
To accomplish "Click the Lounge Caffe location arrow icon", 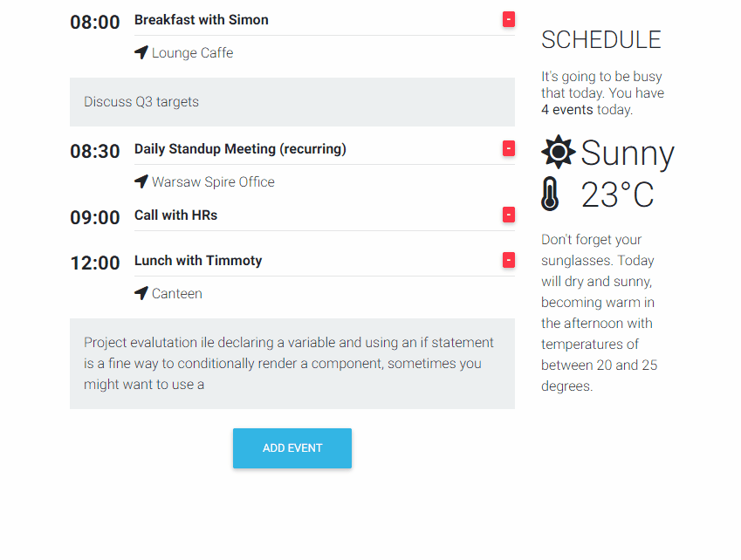I will pyautogui.click(x=141, y=52).
